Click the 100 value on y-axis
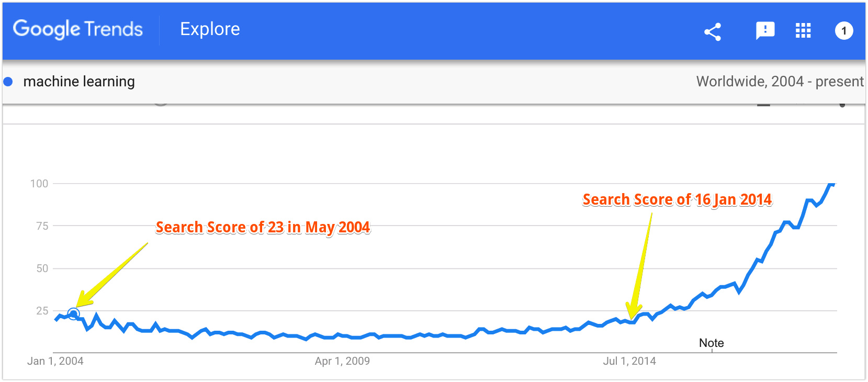 click(x=39, y=184)
